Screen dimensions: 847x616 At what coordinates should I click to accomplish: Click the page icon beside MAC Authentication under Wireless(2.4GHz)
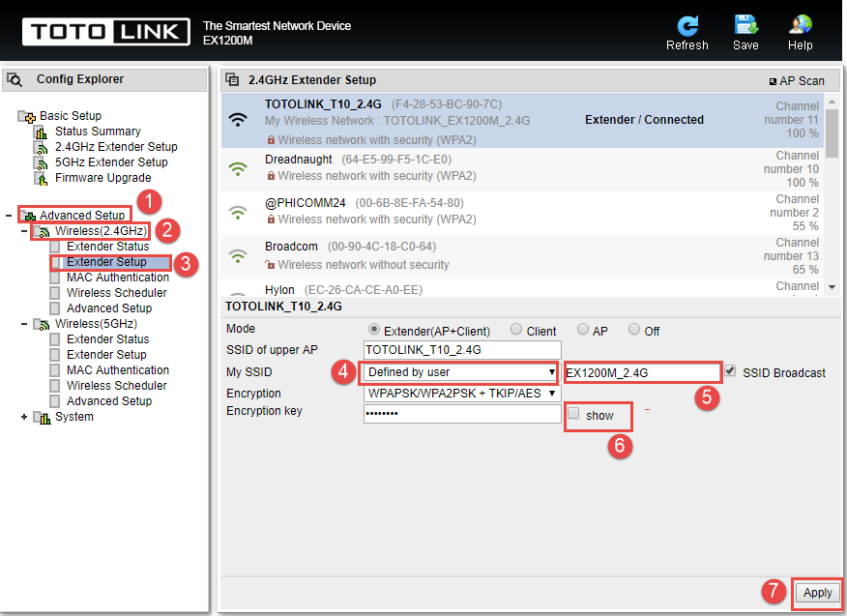pyautogui.click(x=54, y=278)
